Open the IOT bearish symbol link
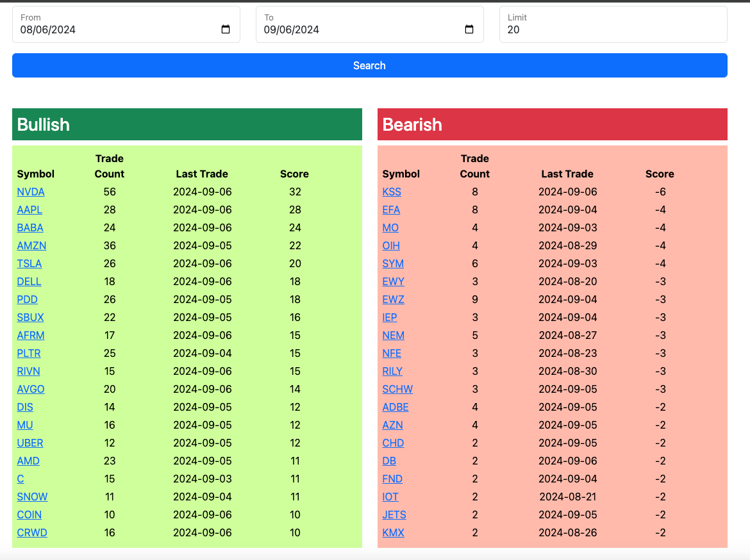The image size is (750, 560). [x=390, y=497]
